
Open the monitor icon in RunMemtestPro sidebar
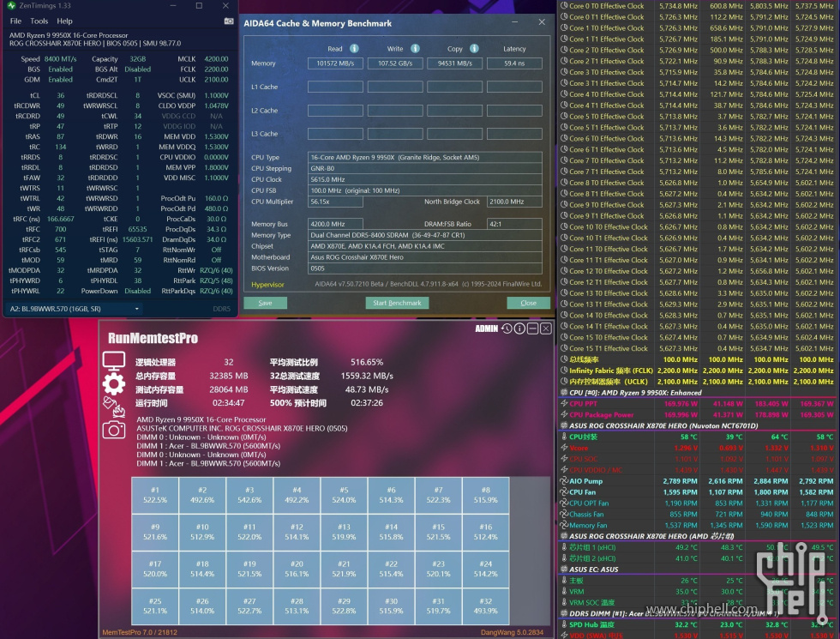(113, 361)
